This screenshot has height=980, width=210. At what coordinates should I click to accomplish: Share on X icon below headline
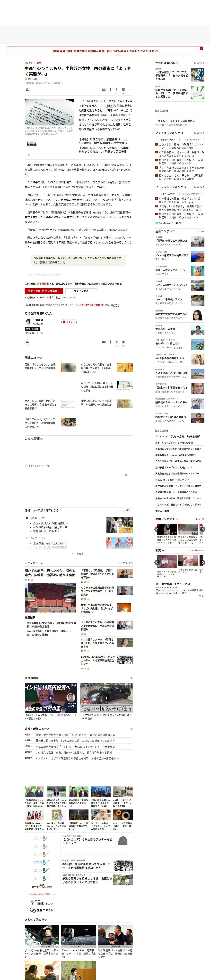[x=117, y=90]
